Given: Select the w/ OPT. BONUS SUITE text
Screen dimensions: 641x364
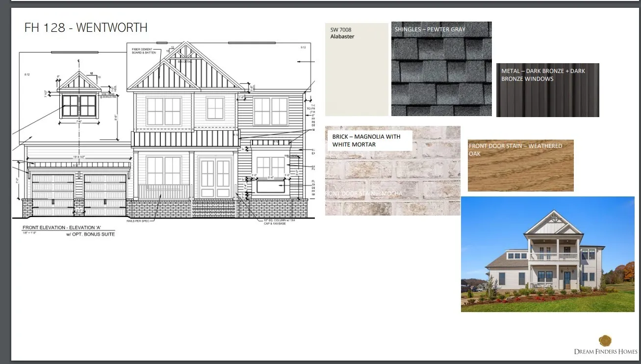Looking at the screenshot, I should pos(90,235).
